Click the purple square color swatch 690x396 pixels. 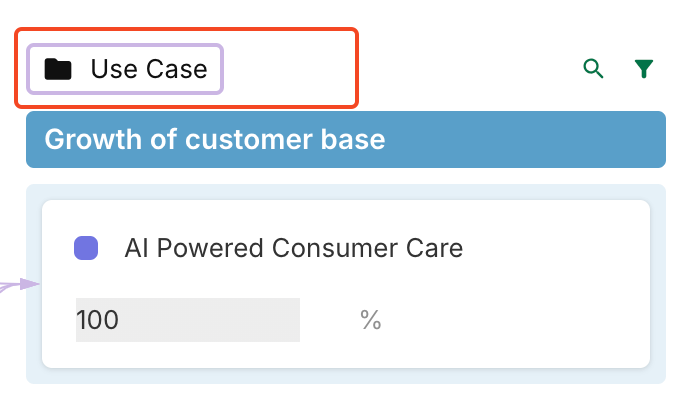pyautogui.click(x=86, y=248)
